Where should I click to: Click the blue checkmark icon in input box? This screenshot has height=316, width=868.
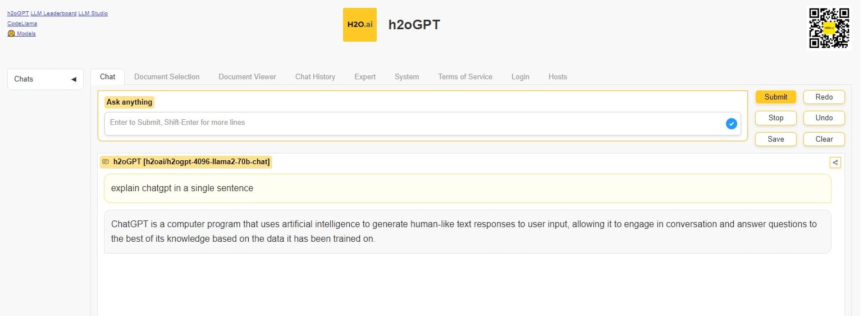coord(731,124)
